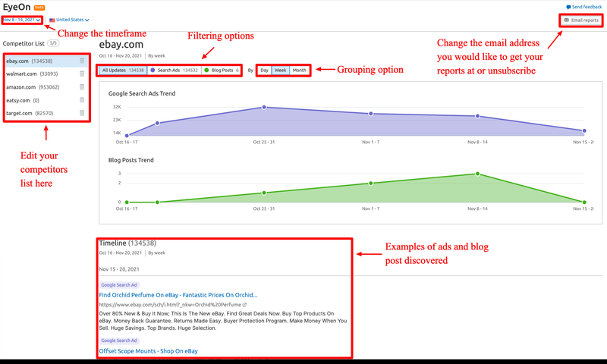Click the Nov 8 - 14 Search Ads data point
607x364 pixels.
coord(477,116)
